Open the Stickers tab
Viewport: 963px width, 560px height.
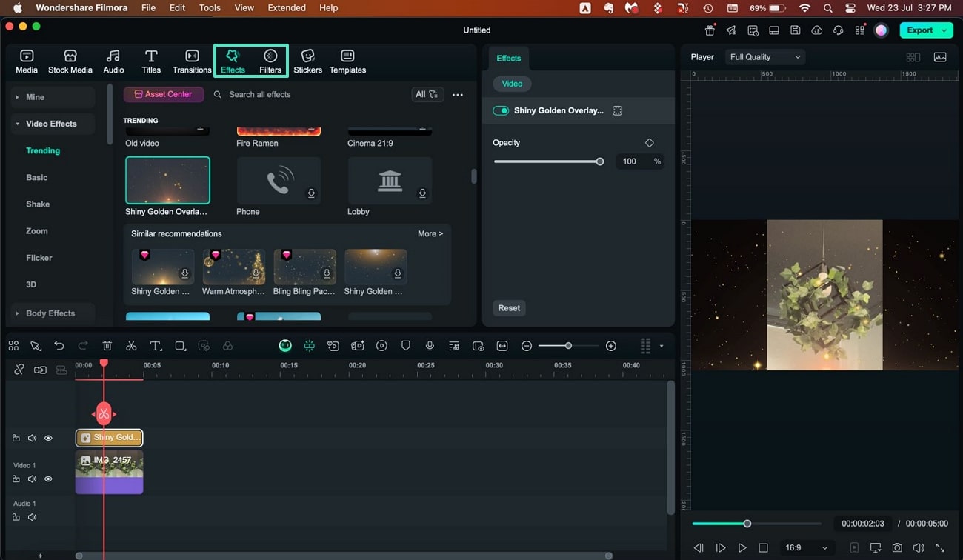tap(307, 61)
